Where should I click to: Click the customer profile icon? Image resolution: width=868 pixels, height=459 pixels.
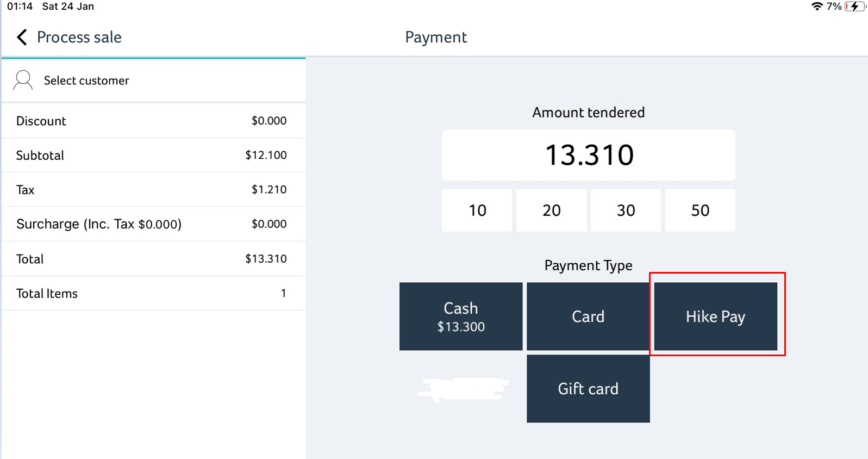(x=23, y=80)
